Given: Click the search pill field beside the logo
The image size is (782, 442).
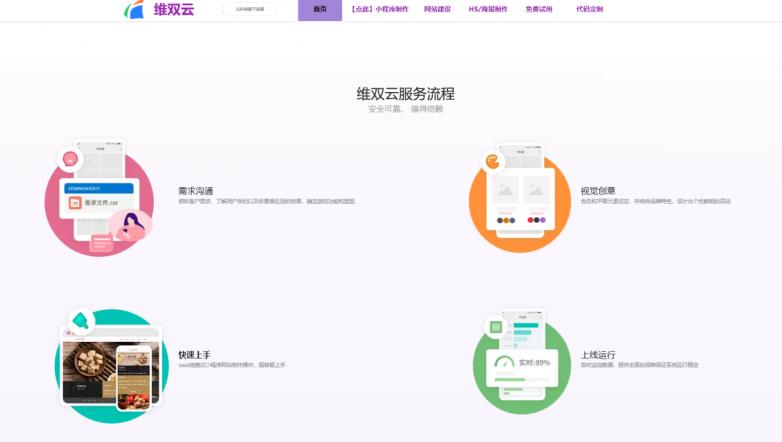Looking at the screenshot, I should point(249,9).
